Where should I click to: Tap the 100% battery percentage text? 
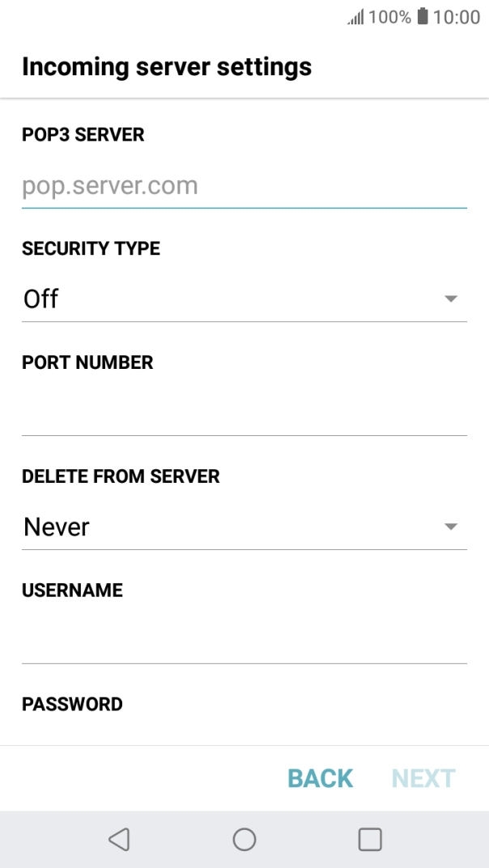pyautogui.click(x=389, y=17)
